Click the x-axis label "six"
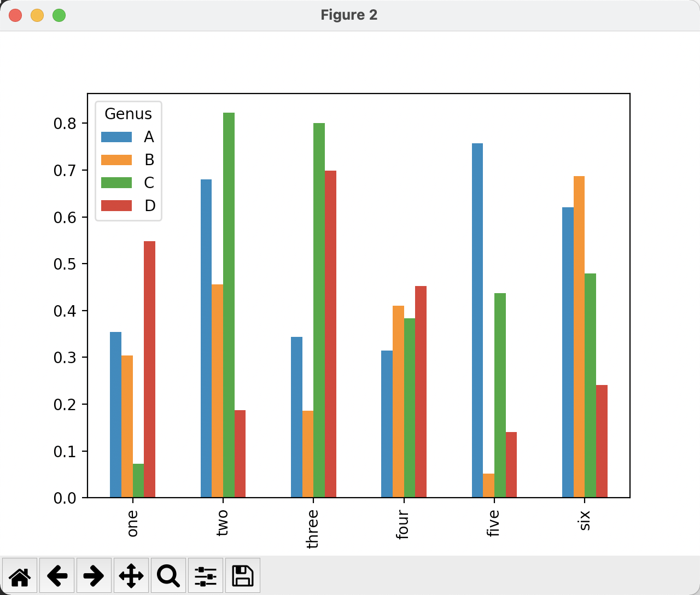The width and height of the screenshot is (700, 595). click(x=584, y=521)
